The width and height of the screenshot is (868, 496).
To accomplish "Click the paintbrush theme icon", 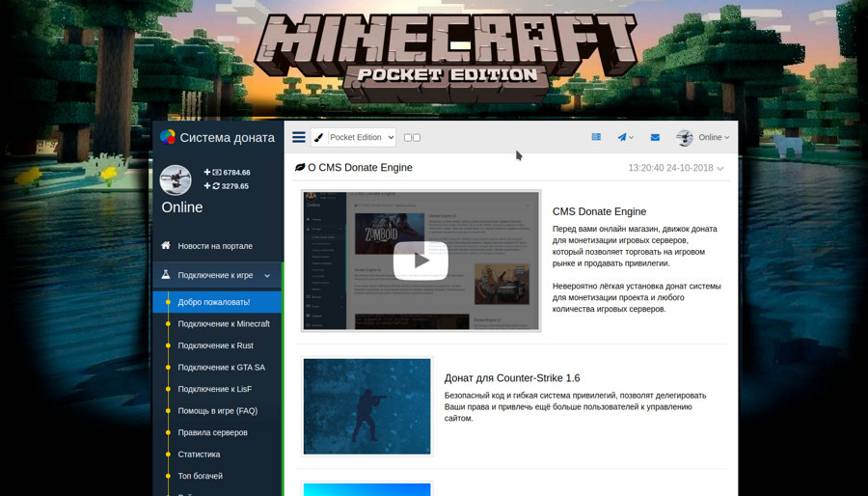I will coord(318,138).
